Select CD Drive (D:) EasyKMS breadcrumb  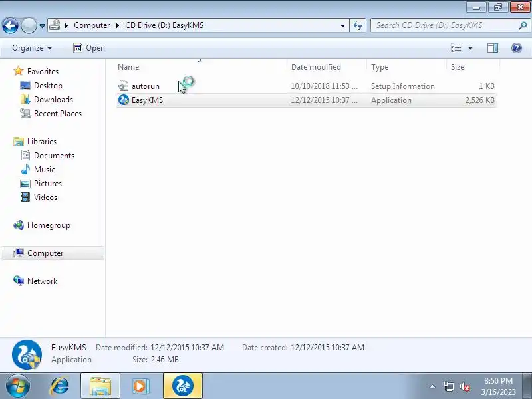pos(164,25)
